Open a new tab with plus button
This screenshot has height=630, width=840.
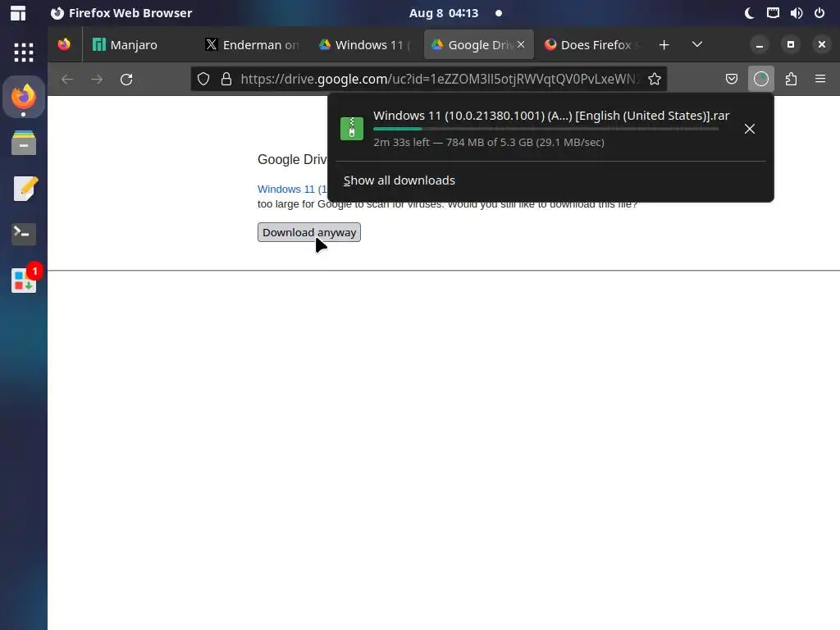664,45
